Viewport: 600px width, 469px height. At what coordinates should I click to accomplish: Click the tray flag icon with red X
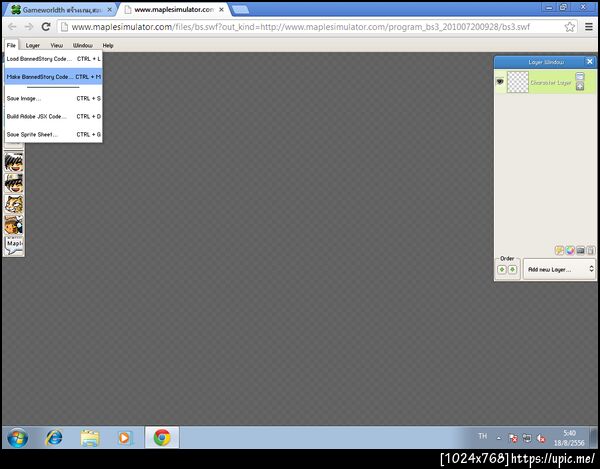[513, 438]
